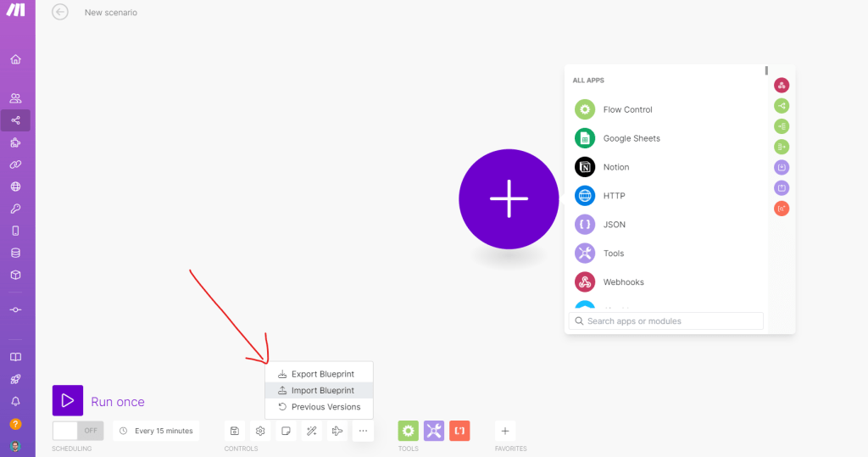This screenshot has height=457, width=868.
Task: Click the Home icon in the left sidebar
Action: [x=15, y=59]
